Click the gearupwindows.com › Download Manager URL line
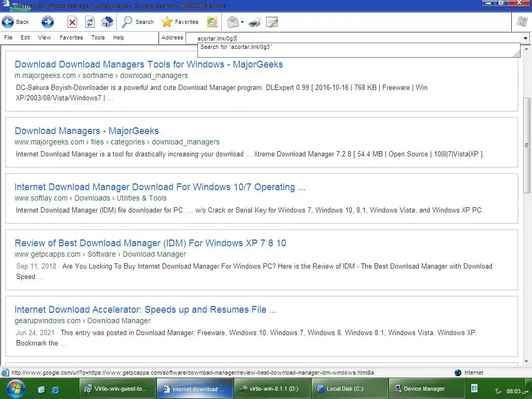Image resolution: width=532 pixels, height=399 pixels. (x=83, y=321)
